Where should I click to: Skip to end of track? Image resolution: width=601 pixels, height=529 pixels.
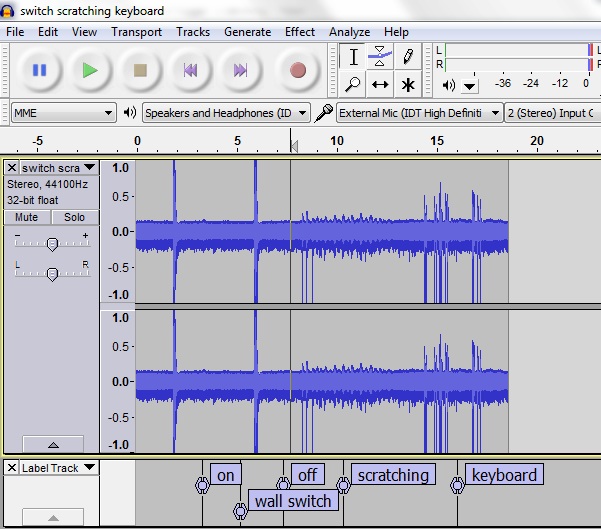point(240,70)
